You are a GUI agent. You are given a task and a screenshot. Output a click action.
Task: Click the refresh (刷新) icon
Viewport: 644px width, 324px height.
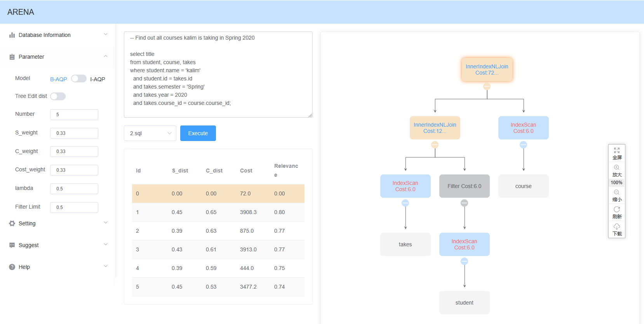616,209
